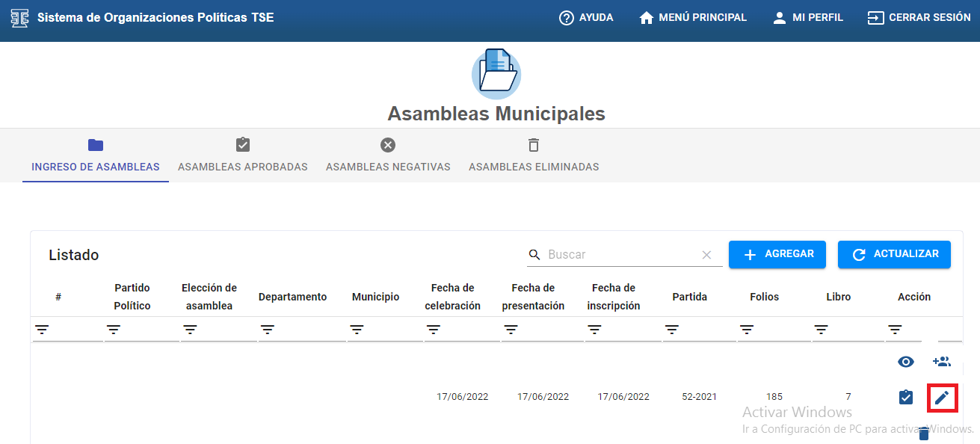Click the add-people icon in the row
Viewport: 980px width, 444px height.
tap(942, 362)
